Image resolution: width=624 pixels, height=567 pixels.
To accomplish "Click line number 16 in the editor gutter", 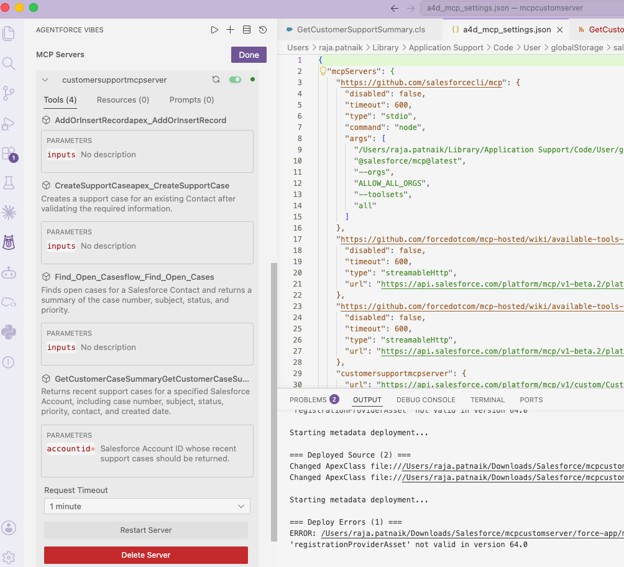I will click(x=297, y=228).
